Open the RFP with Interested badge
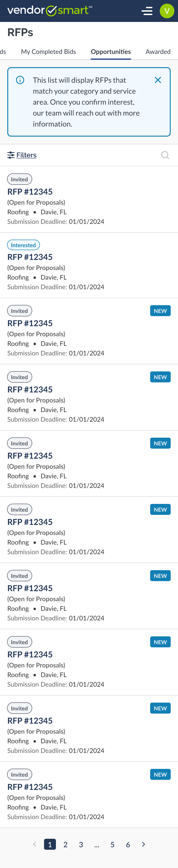The height and width of the screenshot is (868, 178). click(x=30, y=257)
